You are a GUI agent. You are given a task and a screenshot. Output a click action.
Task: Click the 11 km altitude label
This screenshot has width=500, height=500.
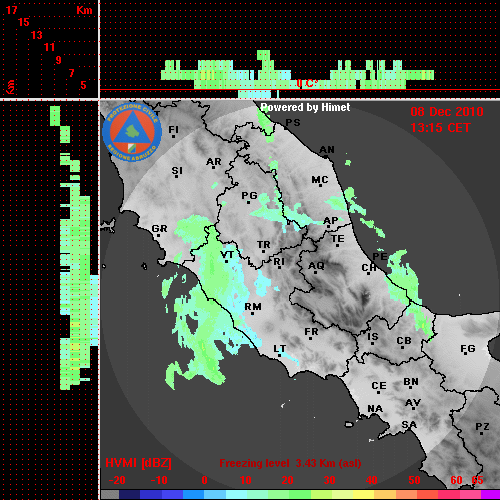(49, 47)
